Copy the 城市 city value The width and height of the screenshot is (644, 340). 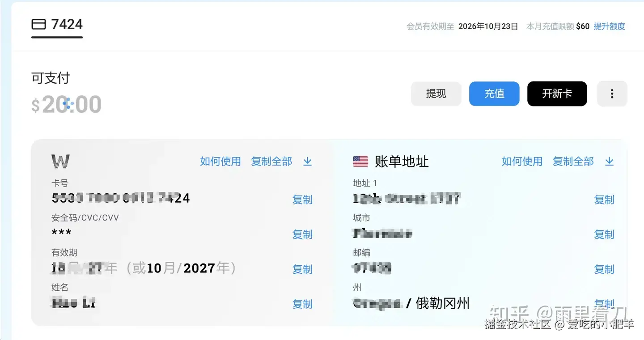(604, 234)
